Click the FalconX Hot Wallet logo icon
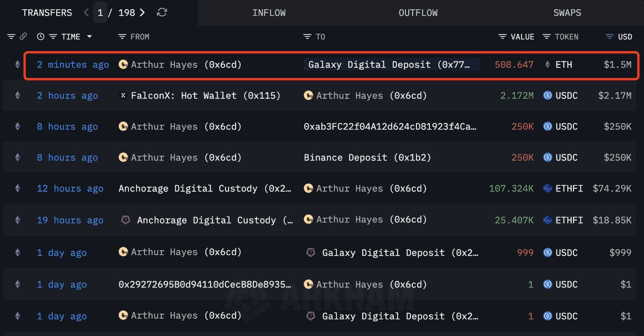Screen dimensions: 644x336 click(123, 95)
